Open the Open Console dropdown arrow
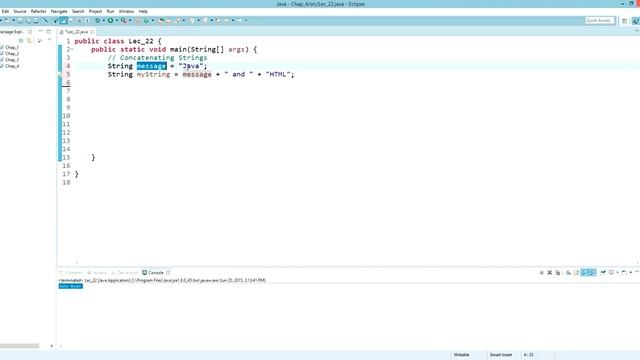The width and height of the screenshot is (640, 360). tap(631, 273)
